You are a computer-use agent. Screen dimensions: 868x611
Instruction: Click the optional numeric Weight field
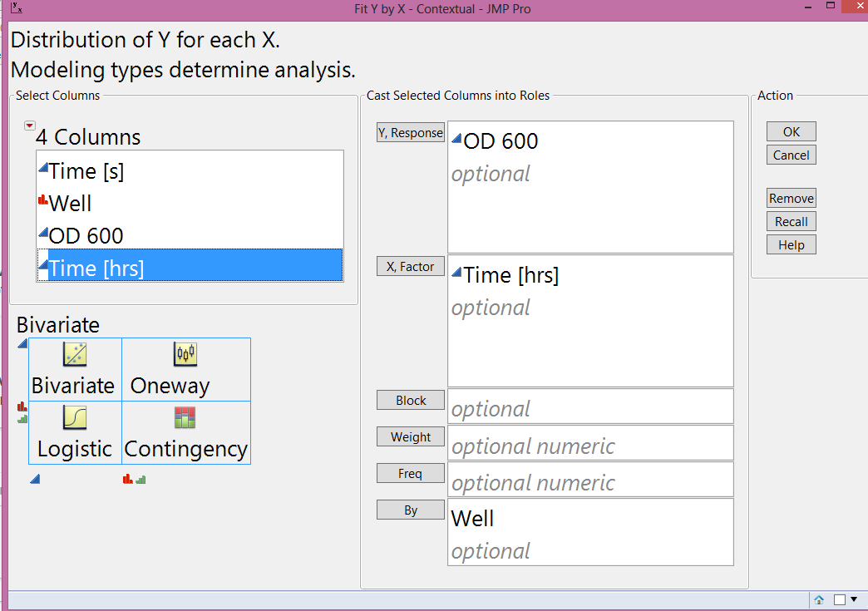tap(590, 442)
